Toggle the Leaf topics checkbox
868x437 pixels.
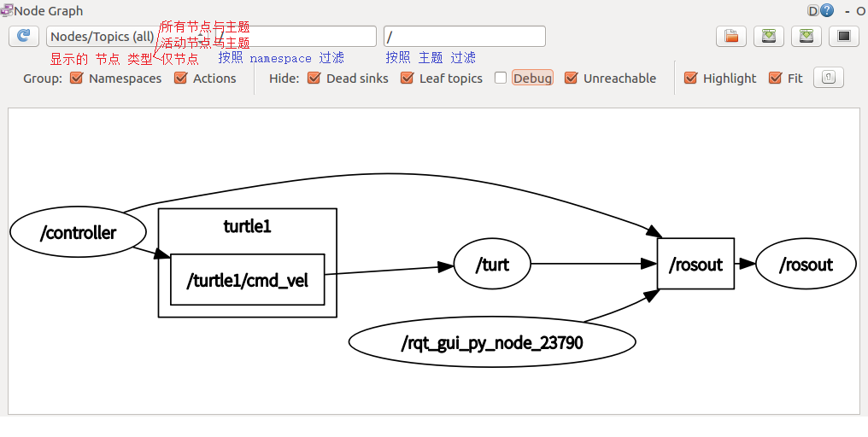tap(407, 78)
